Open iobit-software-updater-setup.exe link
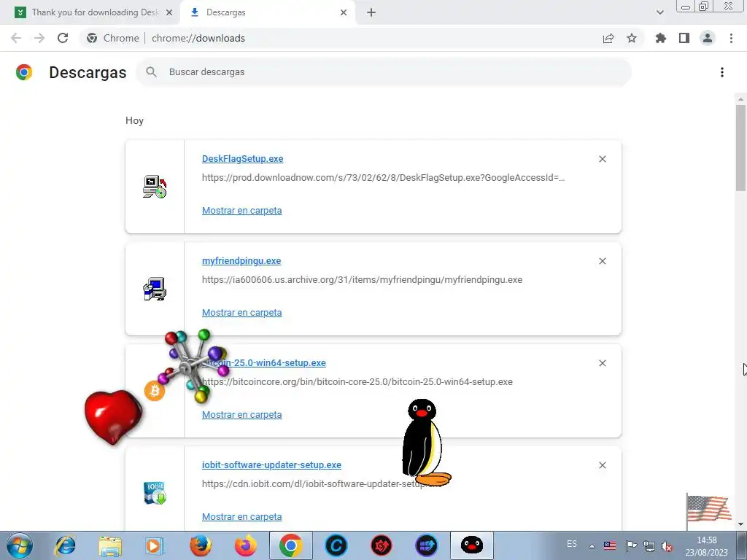747x560 pixels. (x=271, y=464)
